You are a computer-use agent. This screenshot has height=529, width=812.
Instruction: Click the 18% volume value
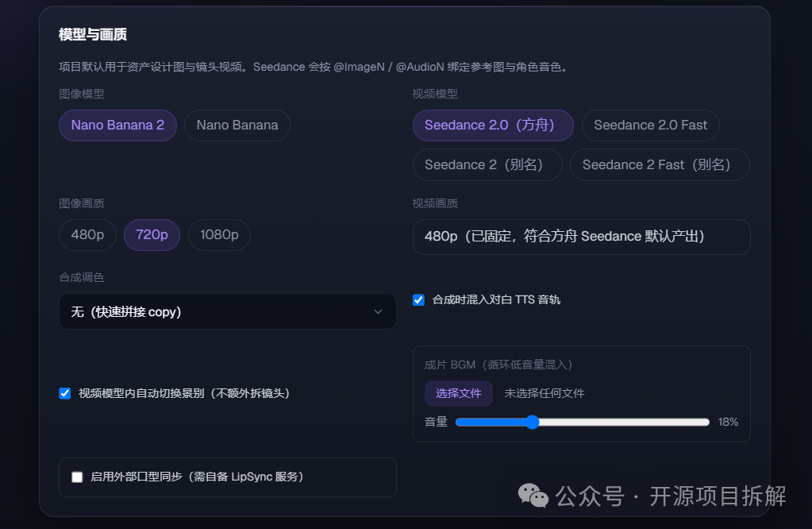728,423
